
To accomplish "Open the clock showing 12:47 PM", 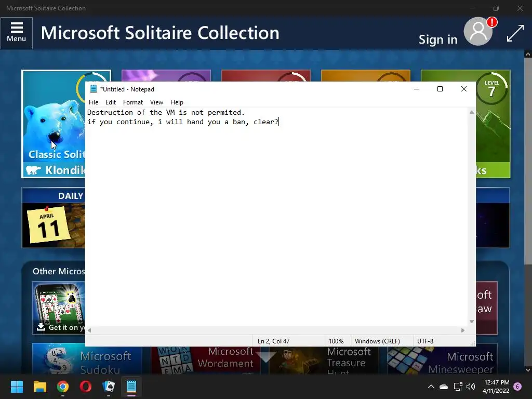I will 496,387.
